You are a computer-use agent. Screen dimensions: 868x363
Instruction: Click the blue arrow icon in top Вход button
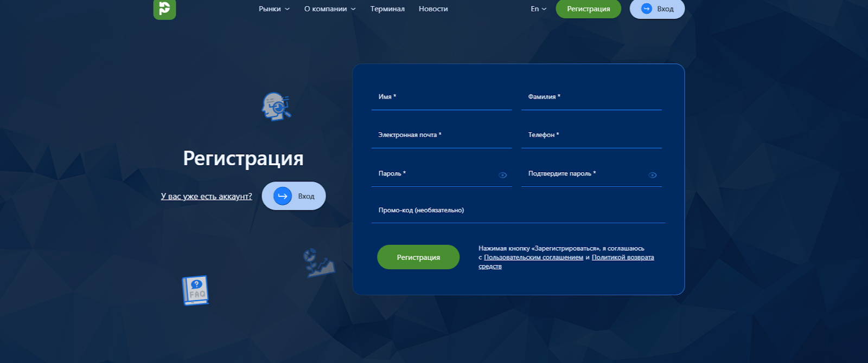point(647,9)
